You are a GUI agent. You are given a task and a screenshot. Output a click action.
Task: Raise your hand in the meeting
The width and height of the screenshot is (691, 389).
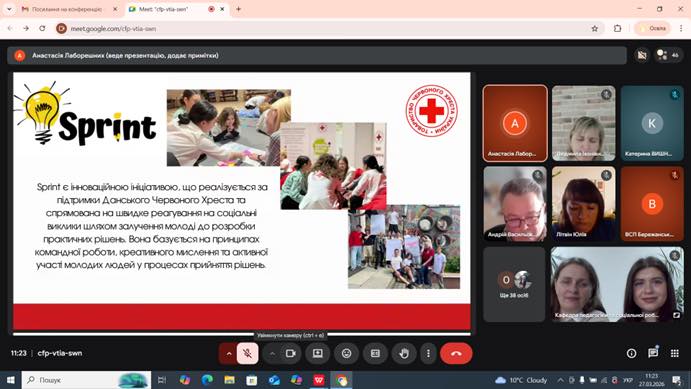click(x=404, y=353)
